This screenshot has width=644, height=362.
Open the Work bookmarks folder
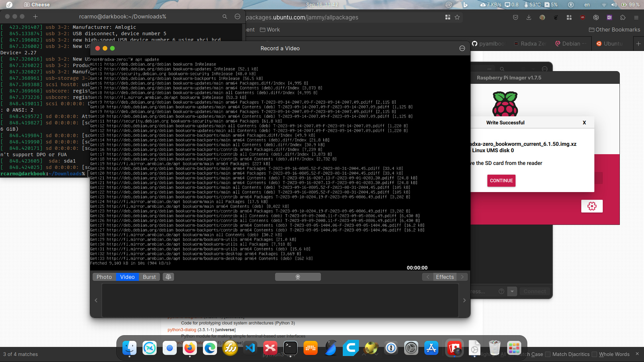pos(270,29)
